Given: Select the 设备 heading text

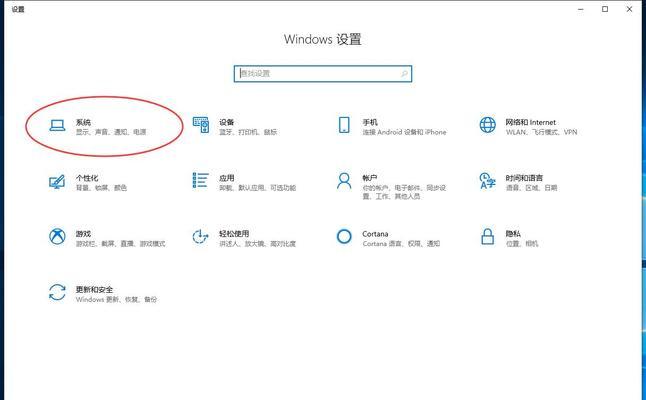Looking at the screenshot, I should (x=227, y=122).
